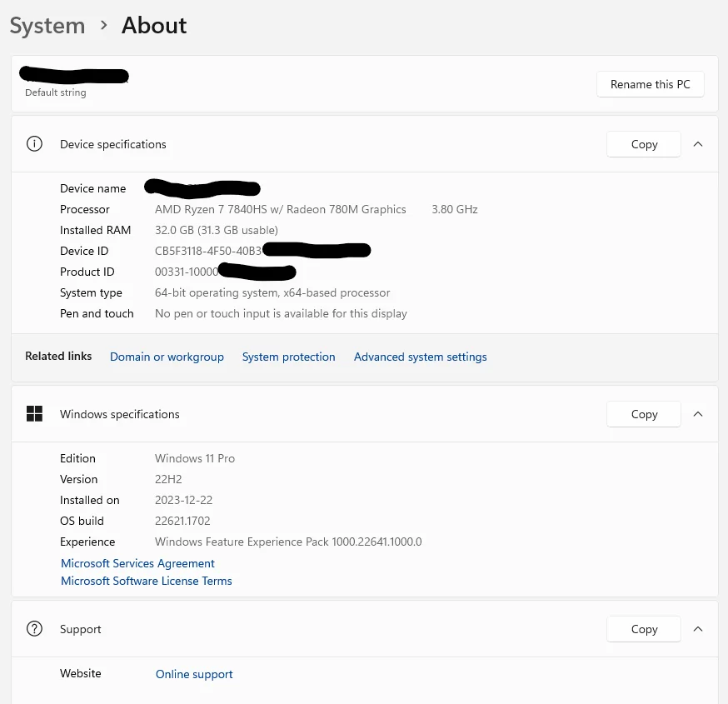Click the OS build label

pos(82,521)
